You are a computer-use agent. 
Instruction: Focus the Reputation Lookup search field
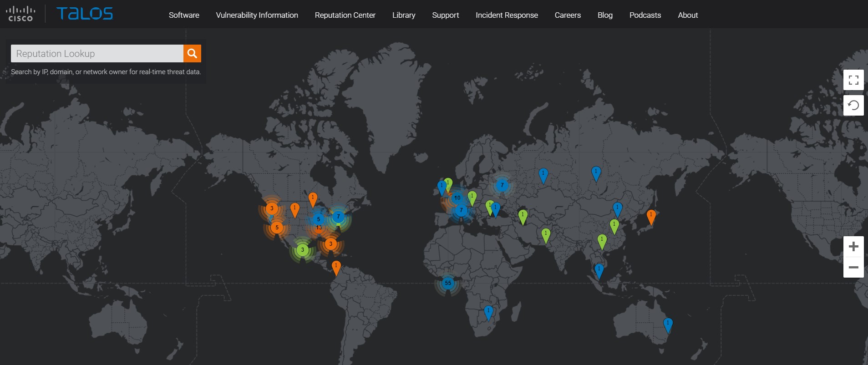point(97,53)
